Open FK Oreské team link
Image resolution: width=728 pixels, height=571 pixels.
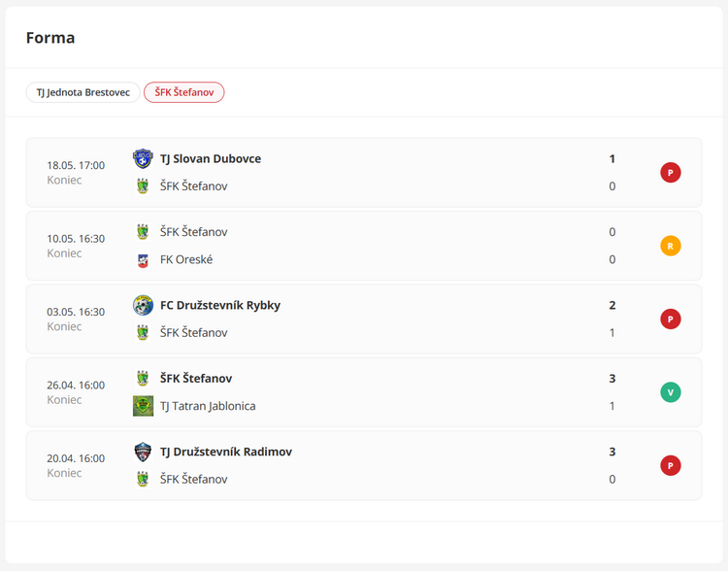click(x=186, y=259)
